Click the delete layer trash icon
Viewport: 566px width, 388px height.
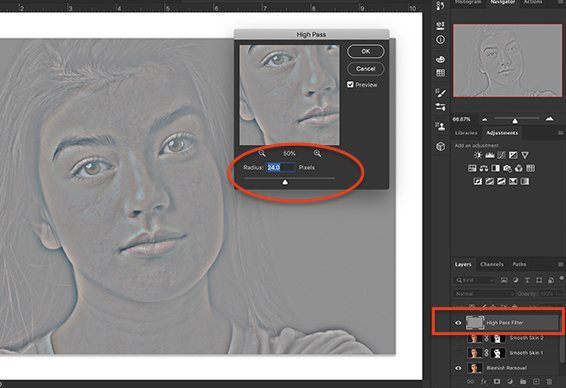(x=549, y=381)
